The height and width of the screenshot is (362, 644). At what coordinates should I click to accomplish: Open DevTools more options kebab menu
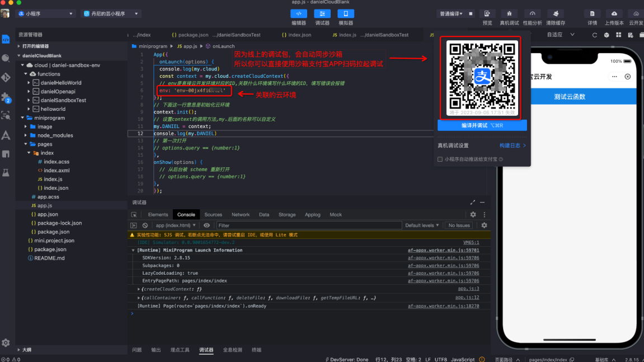[x=484, y=214]
